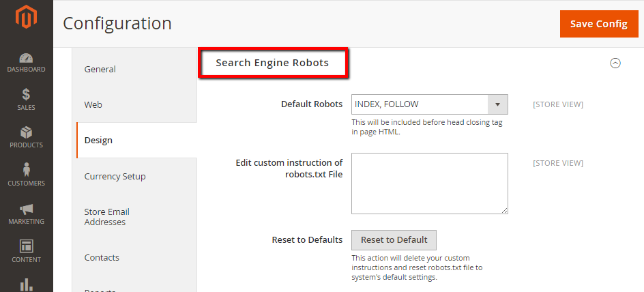
Task: Click the Save Config button
Action: tap(598, 24)
